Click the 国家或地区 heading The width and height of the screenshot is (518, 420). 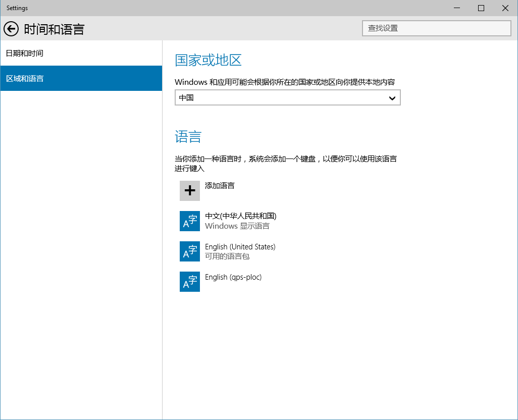(208, 60)
